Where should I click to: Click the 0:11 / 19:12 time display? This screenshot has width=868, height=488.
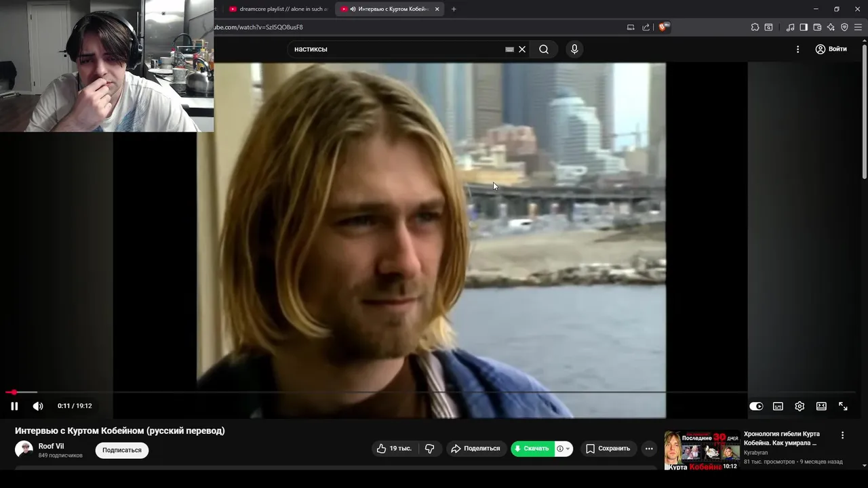point(75,406)
